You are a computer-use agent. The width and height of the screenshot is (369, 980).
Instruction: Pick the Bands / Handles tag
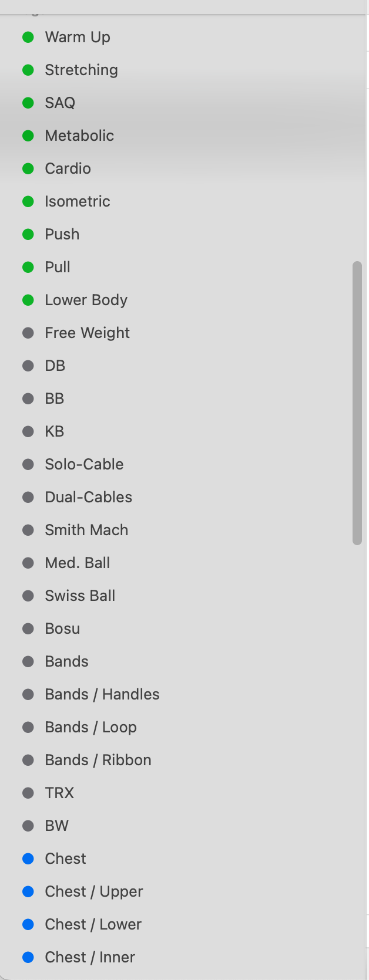pyautogui.click(x=102, y=695)
